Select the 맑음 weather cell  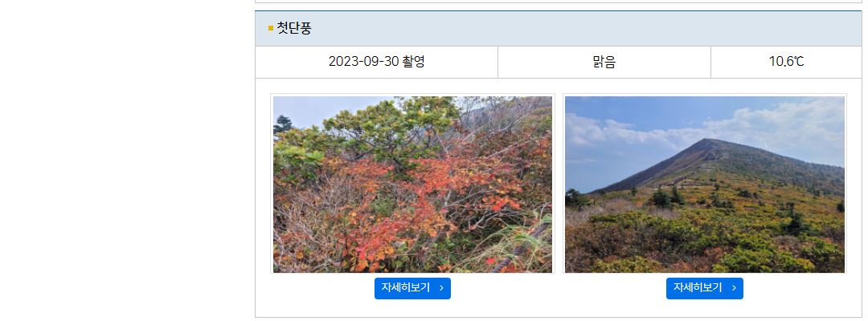(604, 62)
